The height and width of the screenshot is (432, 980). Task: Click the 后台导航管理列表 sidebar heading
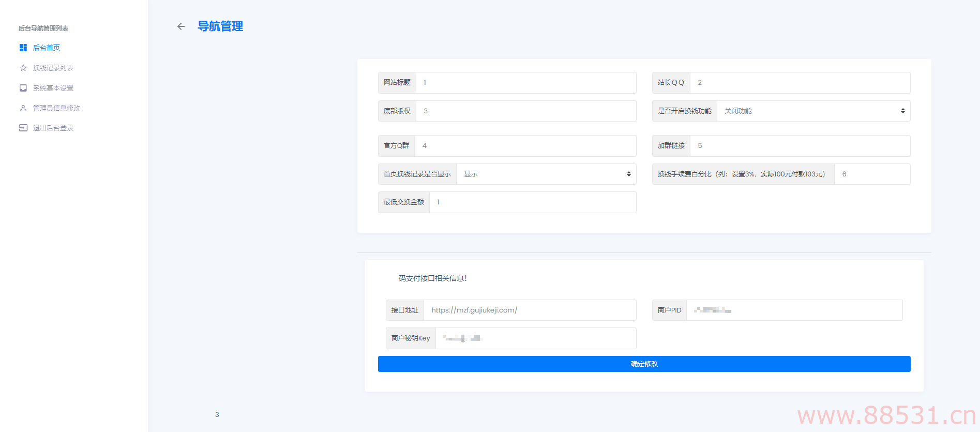click(43, 28)
